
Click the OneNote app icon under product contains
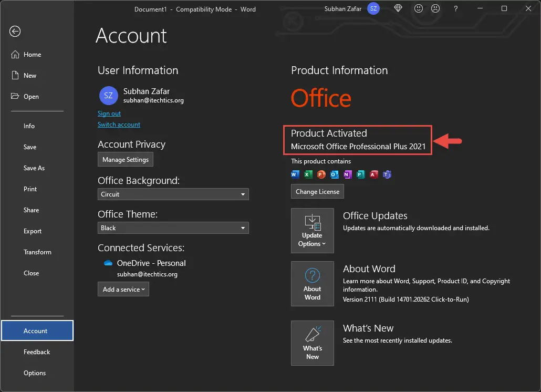point(347,174)
